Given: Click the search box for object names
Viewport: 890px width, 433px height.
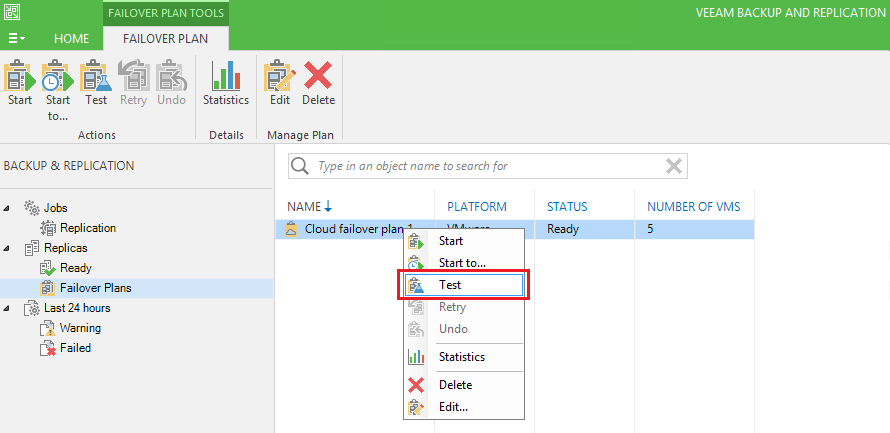Looking at the screenshot, I should point(488,166).
